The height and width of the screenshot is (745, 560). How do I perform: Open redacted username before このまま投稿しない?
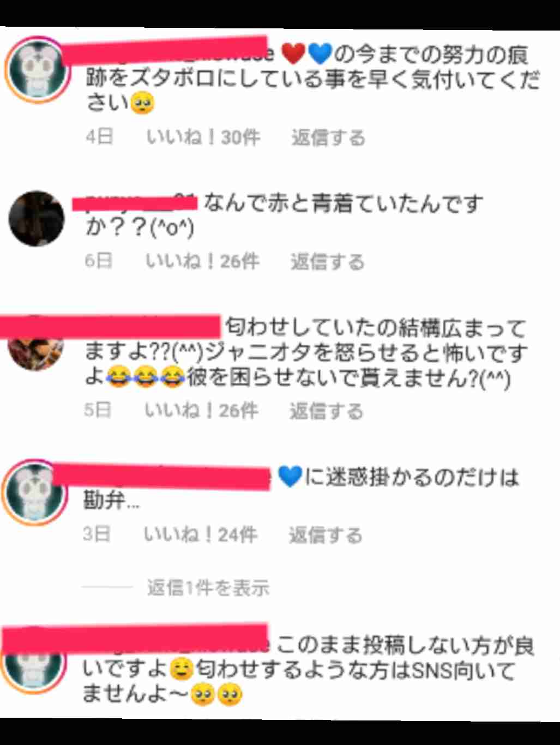tap(135, 638)
